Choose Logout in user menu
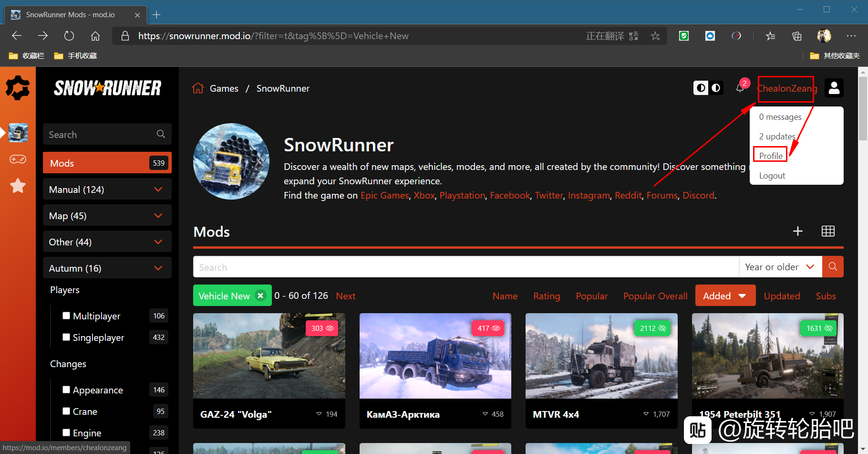The width and height of the screenshot is (868, 454). [x=772, y=176]
